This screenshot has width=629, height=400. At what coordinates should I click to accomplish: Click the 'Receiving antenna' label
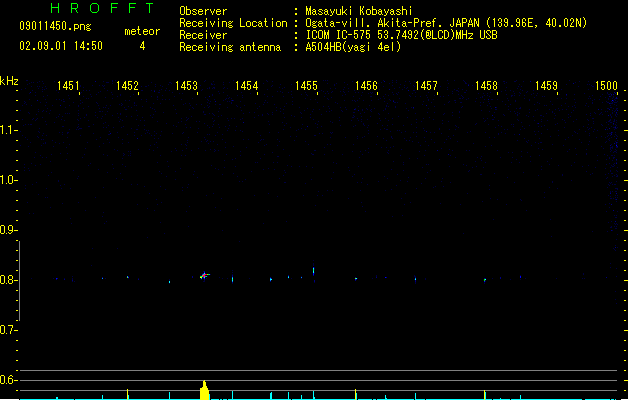[x=230, y=47]
